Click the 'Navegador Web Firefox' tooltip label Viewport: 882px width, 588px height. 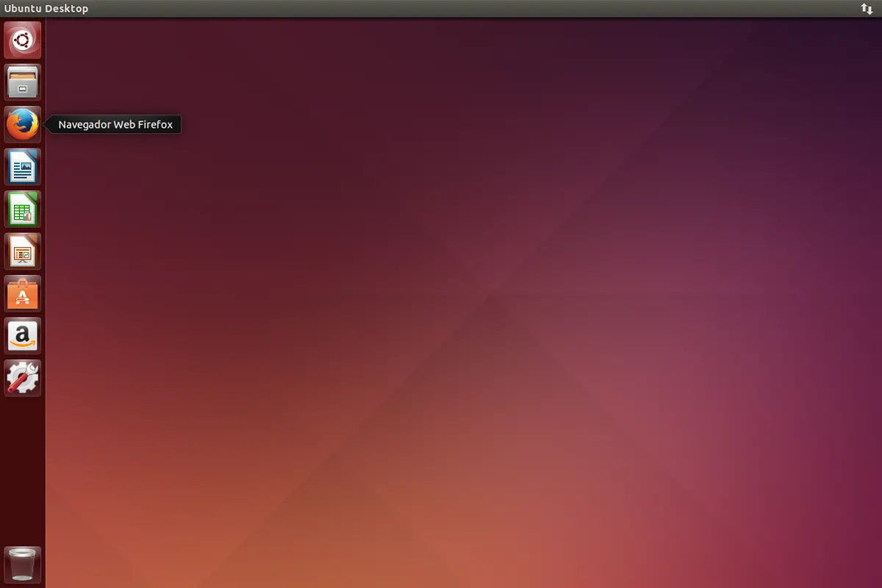pos(115,125)
